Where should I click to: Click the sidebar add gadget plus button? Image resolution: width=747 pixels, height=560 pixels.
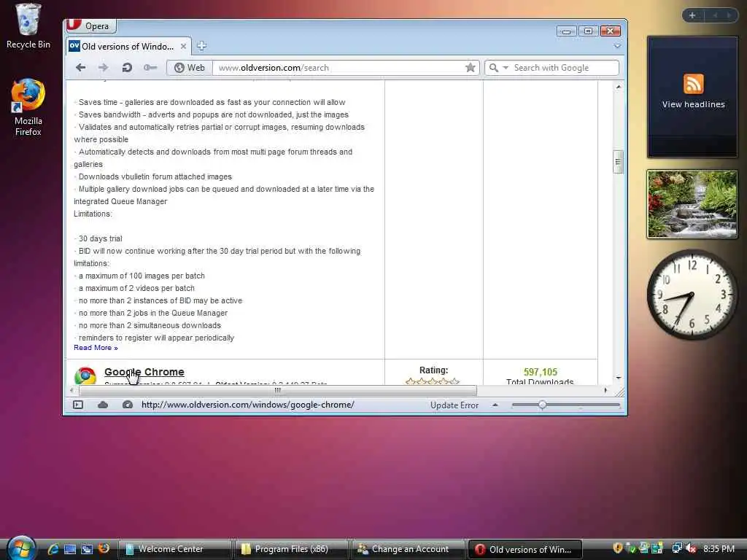coord(692,15)
